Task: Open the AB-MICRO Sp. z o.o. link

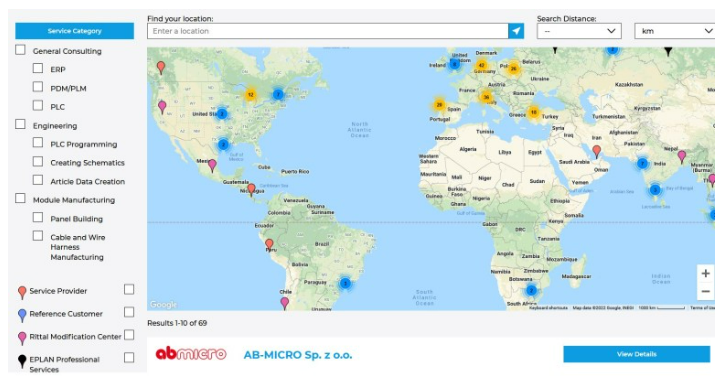Action: (298, 355)
